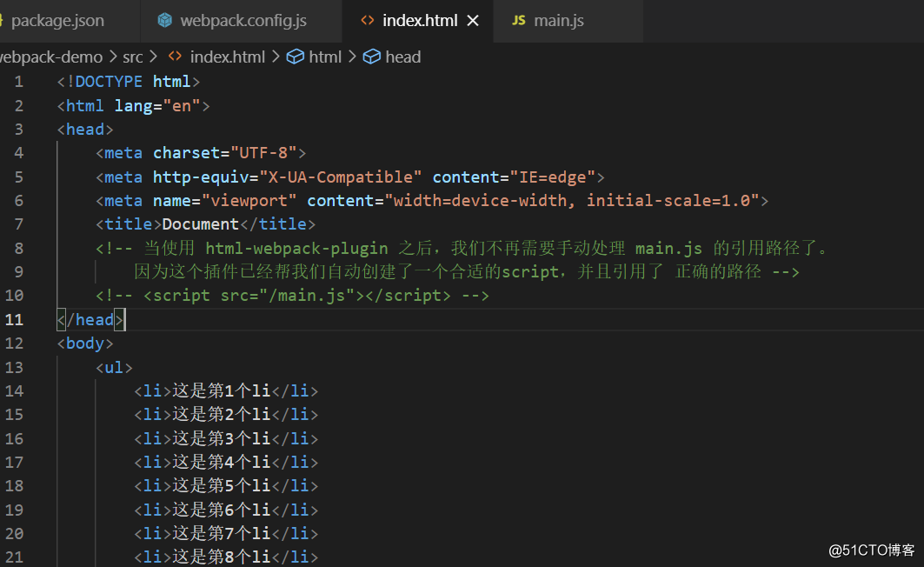This screenshot has height=567, width=924.
Task: Click the cube icon before head breadcrumb
Action: (x=372, y=57)
